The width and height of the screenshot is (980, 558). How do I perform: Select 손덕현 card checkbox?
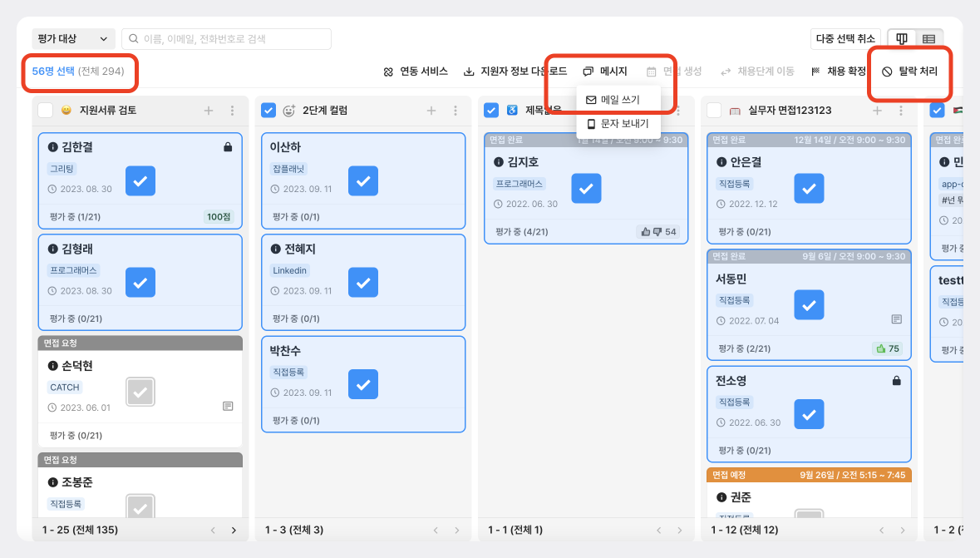[140, 393]
